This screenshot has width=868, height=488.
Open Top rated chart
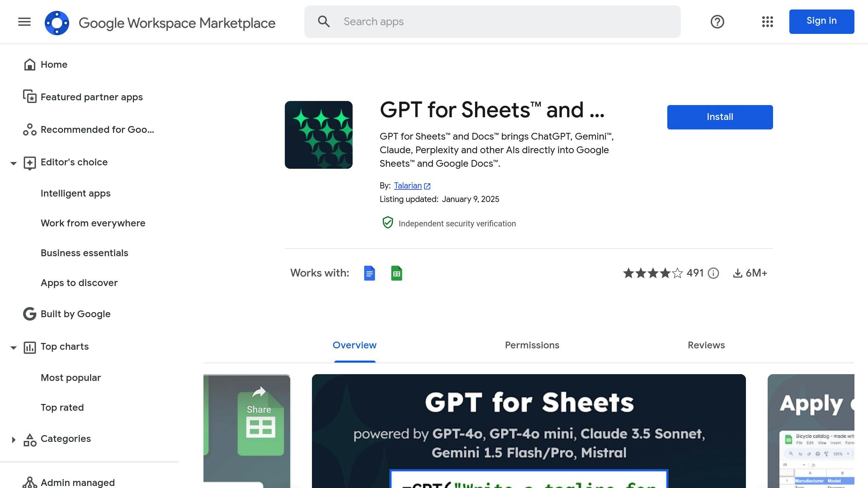click(62, 407)
